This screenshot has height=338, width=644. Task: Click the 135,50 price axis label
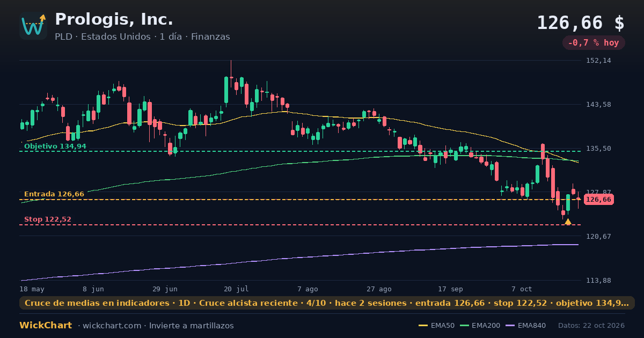598,148
